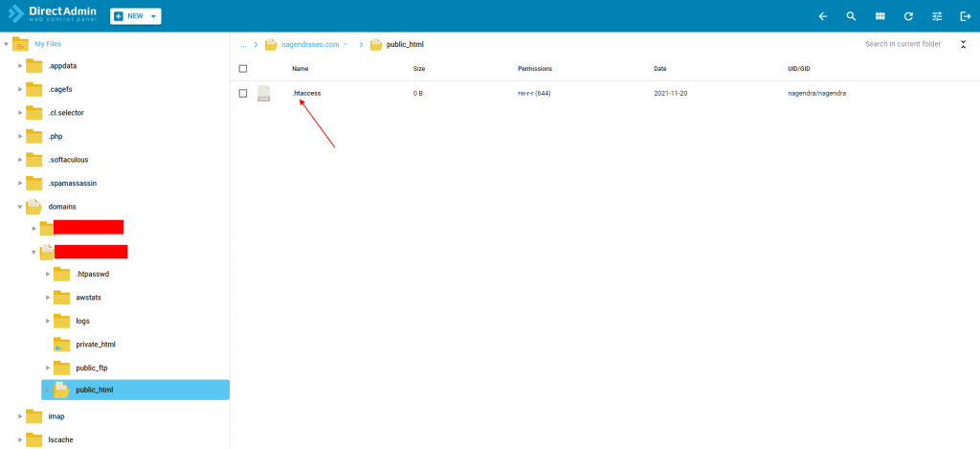Click the 2021-11-20 date cell
The width and height of the screenshot is (980, 449).
[x=671, y=93]
